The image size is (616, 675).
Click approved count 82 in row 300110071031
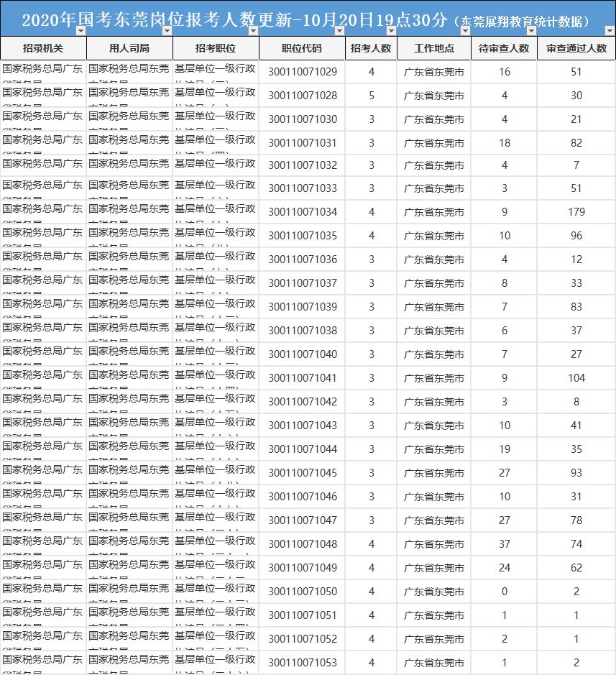(x=576, y=143)
